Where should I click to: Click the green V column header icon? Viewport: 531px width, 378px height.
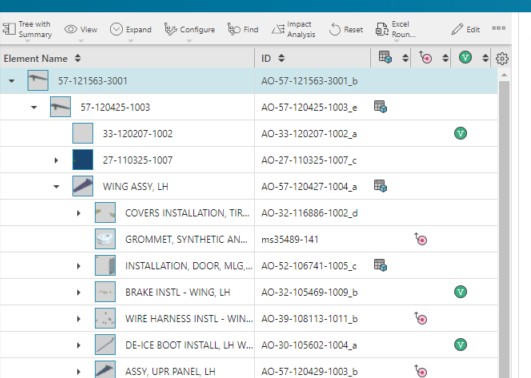coord(465,57)
